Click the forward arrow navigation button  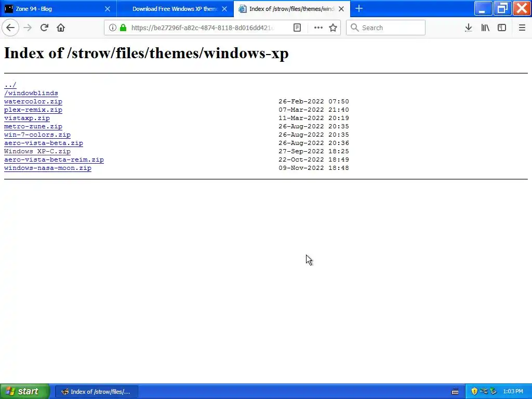click(28, 28)
